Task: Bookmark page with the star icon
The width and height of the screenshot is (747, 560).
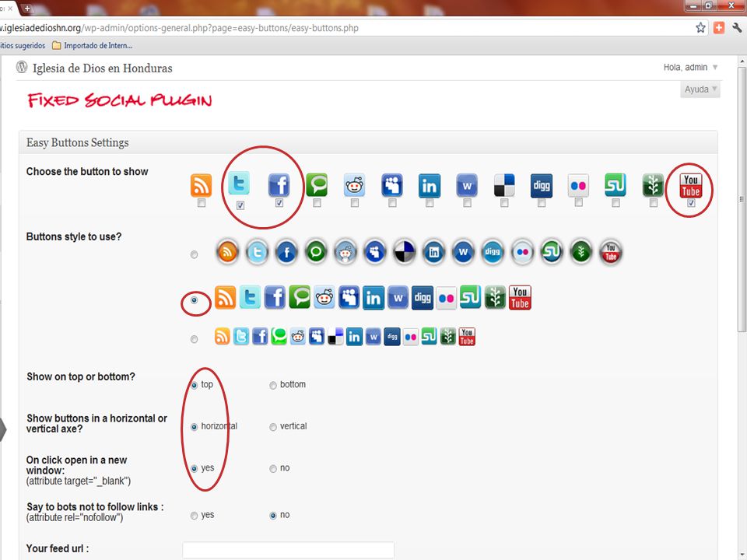Action: click(x=700, y=28)
